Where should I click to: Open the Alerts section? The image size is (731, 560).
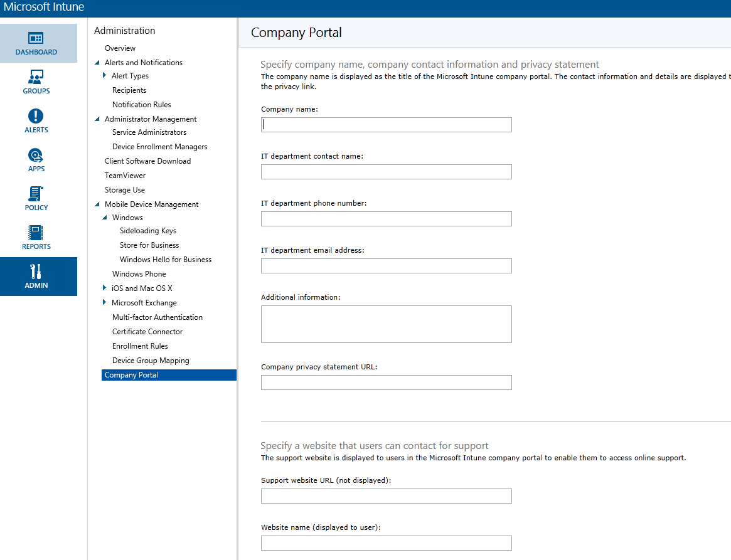coord(36,121)
